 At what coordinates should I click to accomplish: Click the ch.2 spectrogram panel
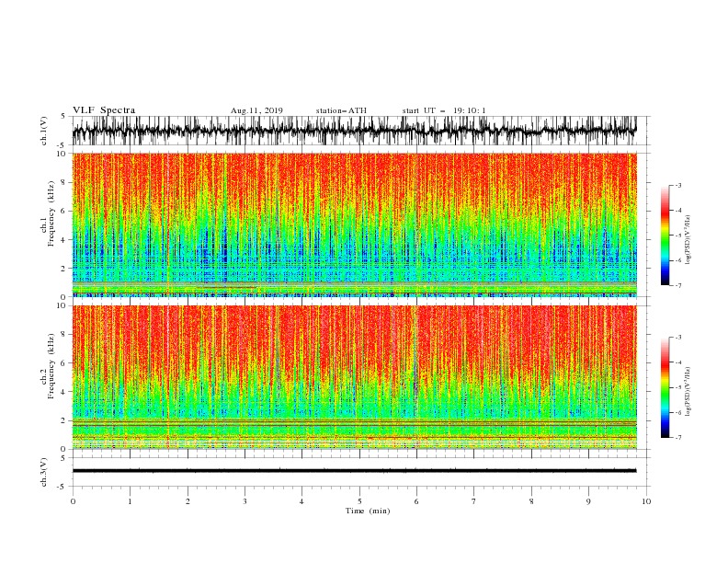(354, 377)
